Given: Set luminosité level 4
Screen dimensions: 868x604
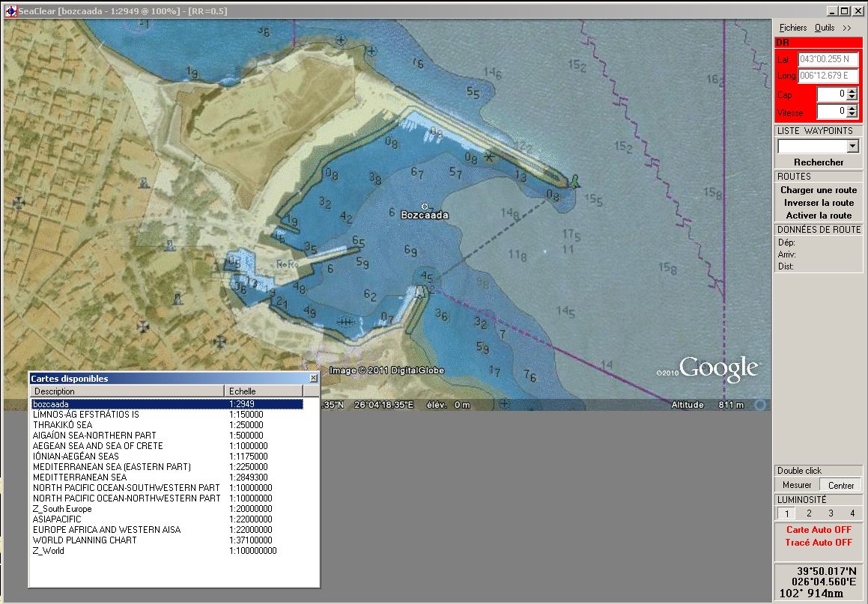Looking at the screenshot, I should coord(852,513).
